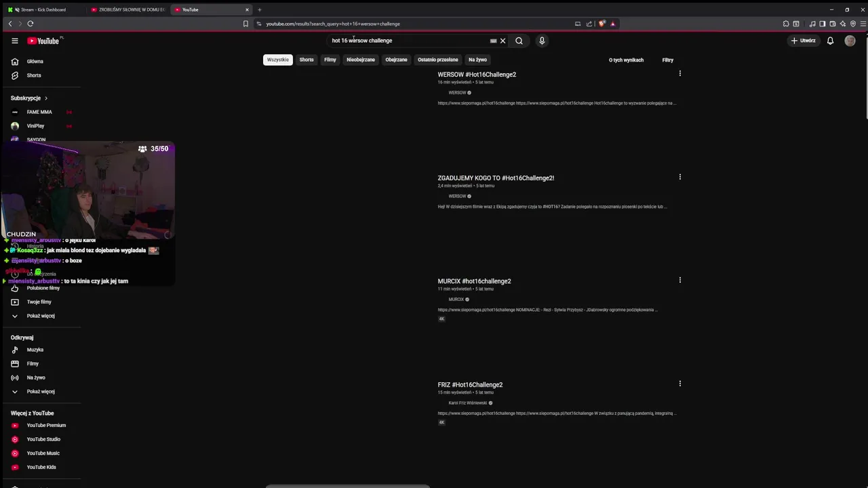
Task: Open the MURCIX #hot16challenge2 video
Action: (x=474, y=281)
